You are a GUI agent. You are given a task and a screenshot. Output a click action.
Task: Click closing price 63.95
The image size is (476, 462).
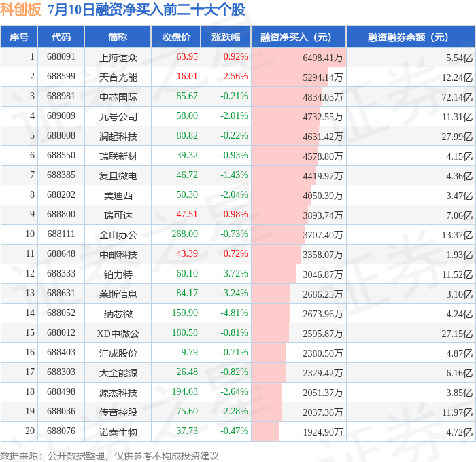tap(187, 56)
